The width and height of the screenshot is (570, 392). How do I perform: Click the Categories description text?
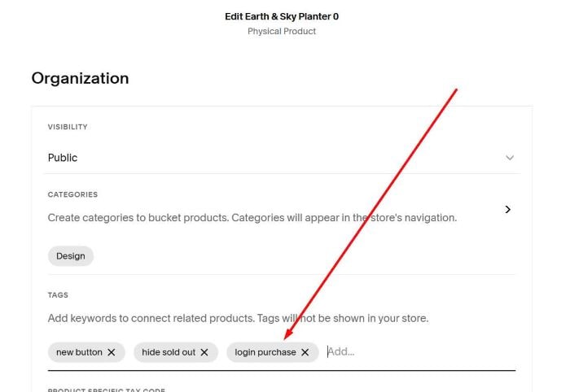(x=252, y=218)
